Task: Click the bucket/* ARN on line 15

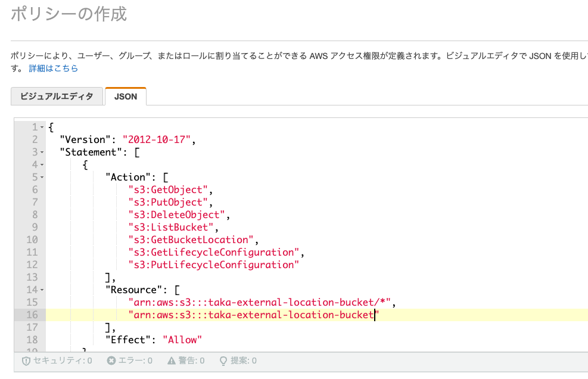Action: coord(260,303)
